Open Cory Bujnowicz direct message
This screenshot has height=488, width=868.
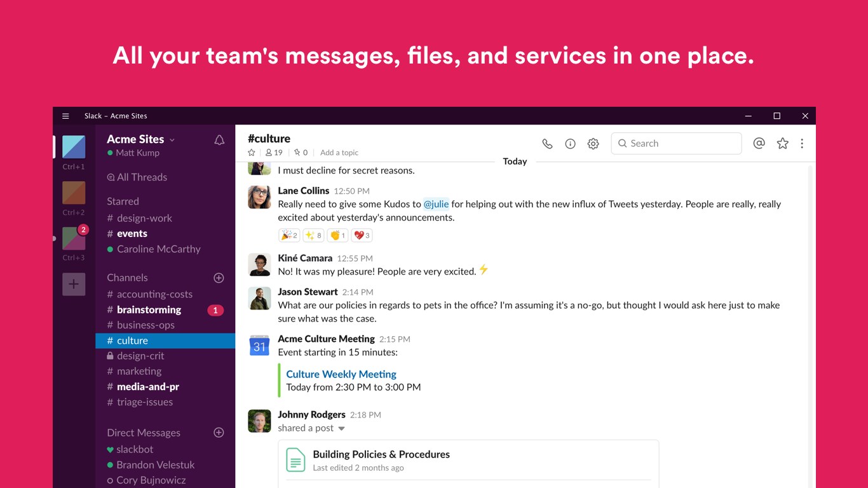click(x=147, y=480)
